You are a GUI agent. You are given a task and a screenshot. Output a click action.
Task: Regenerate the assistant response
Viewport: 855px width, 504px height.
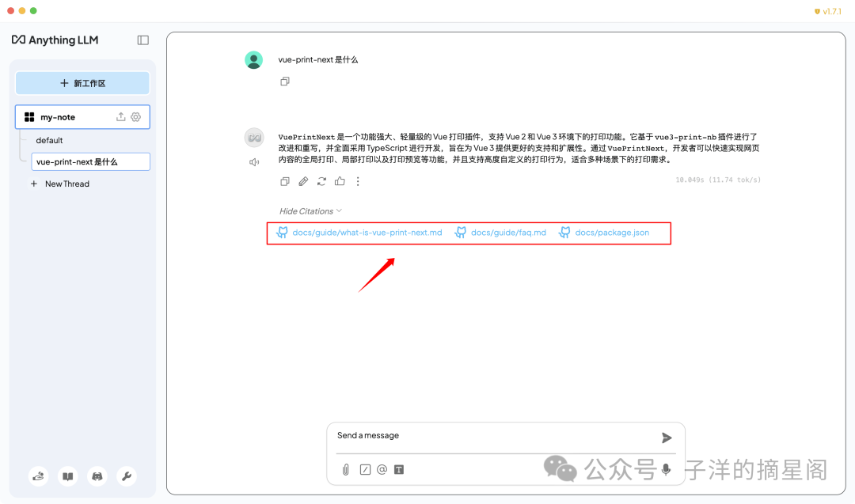point(321,181)
